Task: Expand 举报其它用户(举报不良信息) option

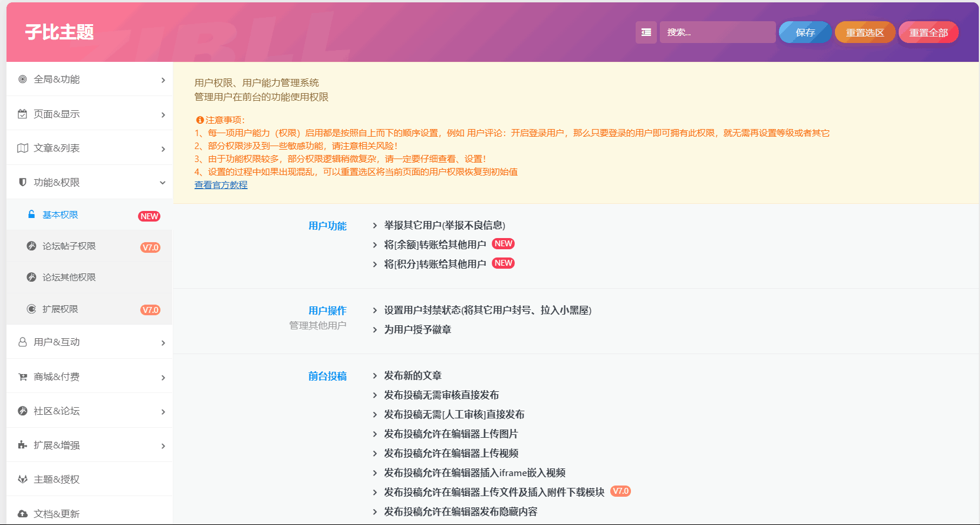Action: (x=439, y=225)
